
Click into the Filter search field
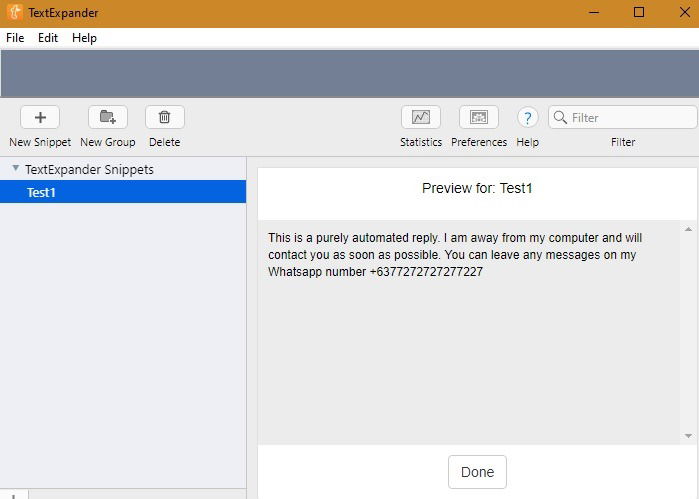tap(623, 117)
